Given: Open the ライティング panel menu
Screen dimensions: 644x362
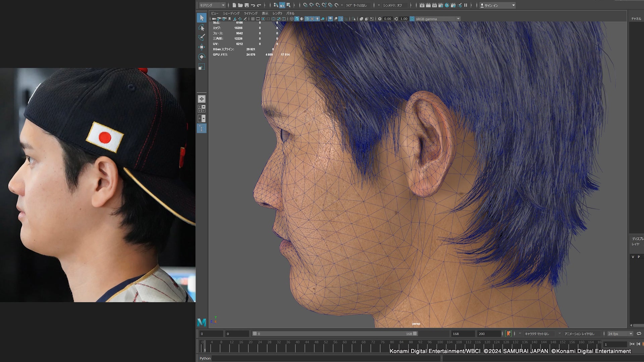Looking at the screenshot, I should click(x=251, y=13).
